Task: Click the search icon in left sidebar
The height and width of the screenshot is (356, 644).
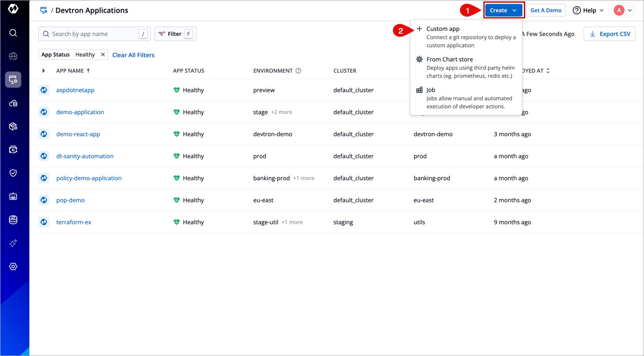Action: pos(13,33)
